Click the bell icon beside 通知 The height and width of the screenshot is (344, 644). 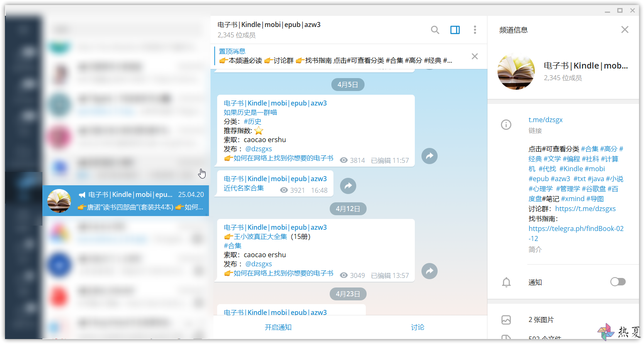tap(506, 283)
